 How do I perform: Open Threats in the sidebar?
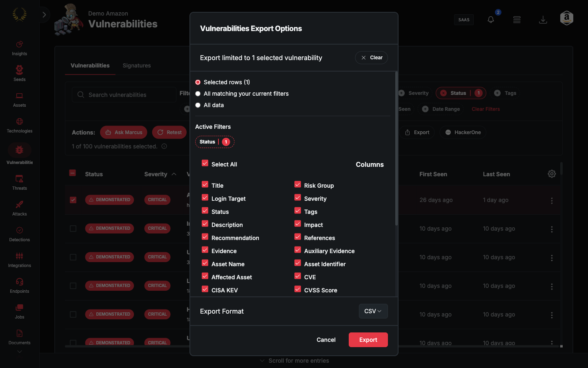coord(19,183)
